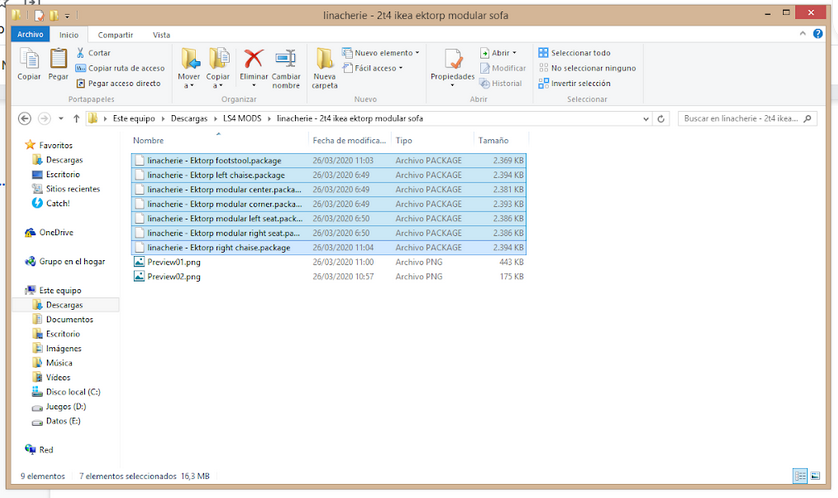Click Historial in the ribbon

501,83
